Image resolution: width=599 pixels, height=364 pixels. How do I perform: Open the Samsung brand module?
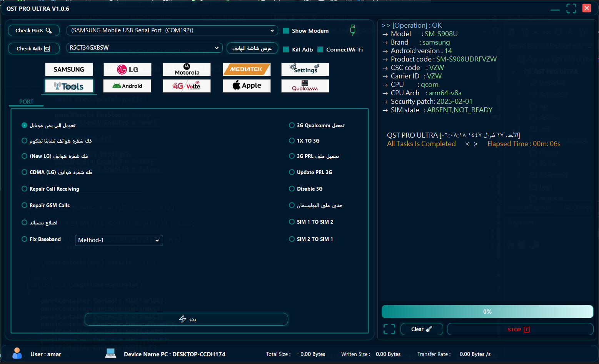(x=69, y=70)
